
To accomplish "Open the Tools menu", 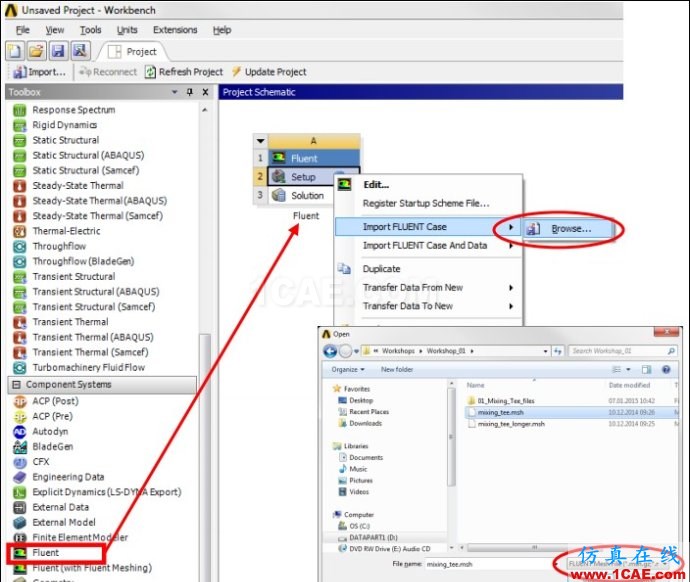I will point(90,30).
